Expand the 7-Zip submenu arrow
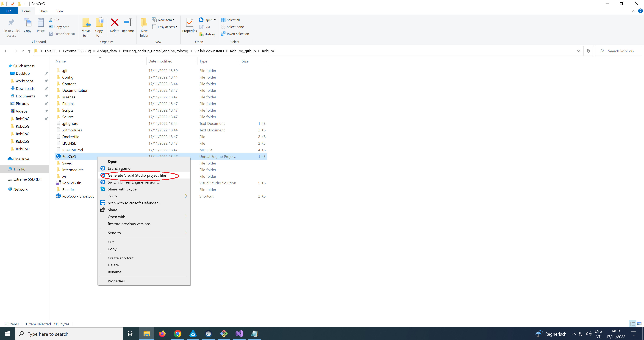 (186, 196)
